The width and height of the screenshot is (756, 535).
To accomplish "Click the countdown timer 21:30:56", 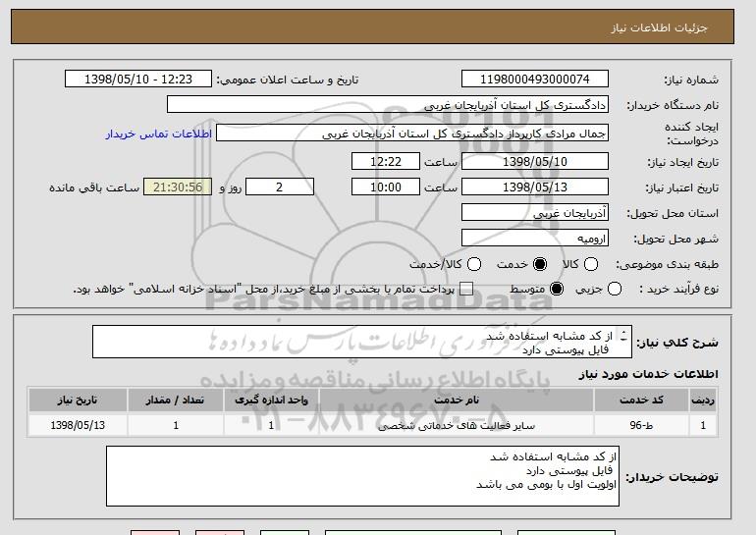I will pyautogui.click(x=178, y=187).
